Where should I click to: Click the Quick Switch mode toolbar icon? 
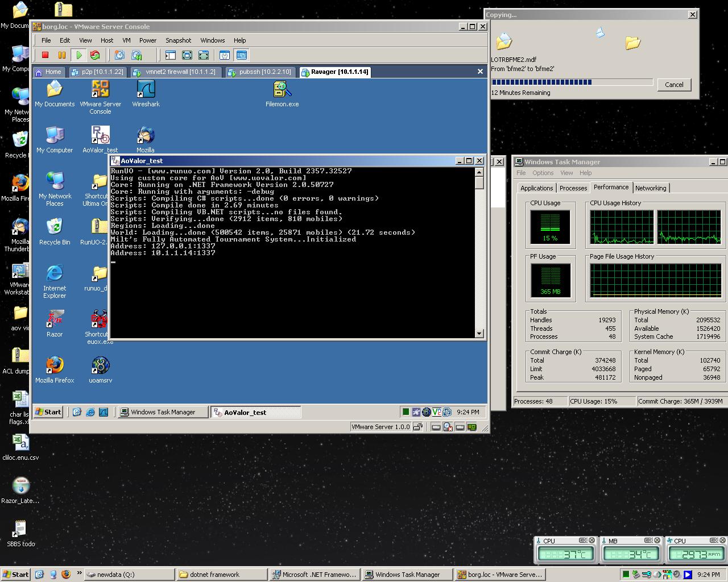click(x=187, y=55)
